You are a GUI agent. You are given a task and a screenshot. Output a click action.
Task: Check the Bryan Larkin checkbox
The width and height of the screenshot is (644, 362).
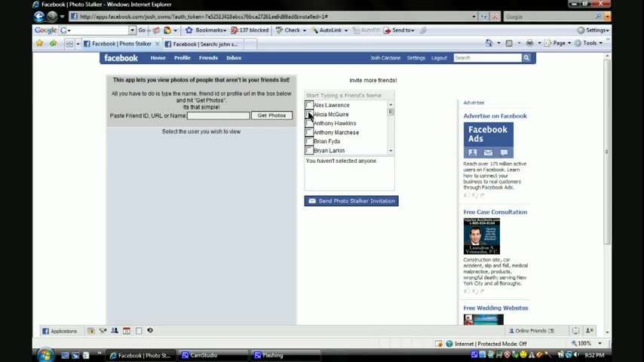(309, 150)
